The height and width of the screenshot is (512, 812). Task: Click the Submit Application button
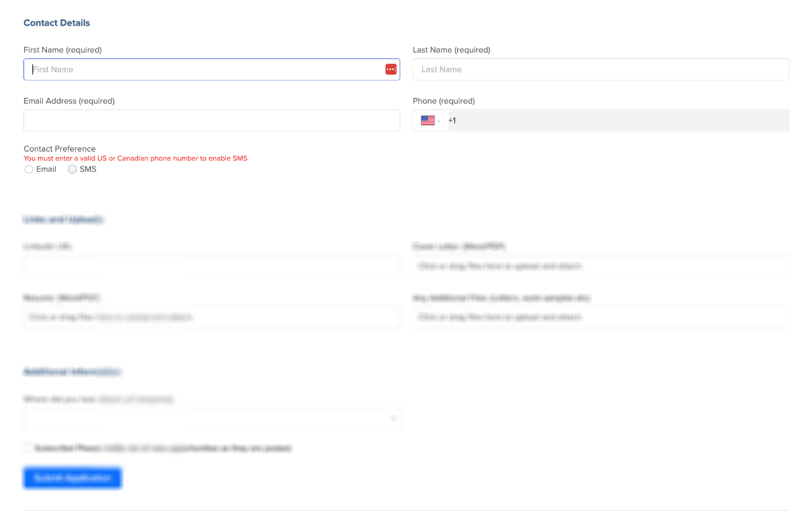coord(72,478)
